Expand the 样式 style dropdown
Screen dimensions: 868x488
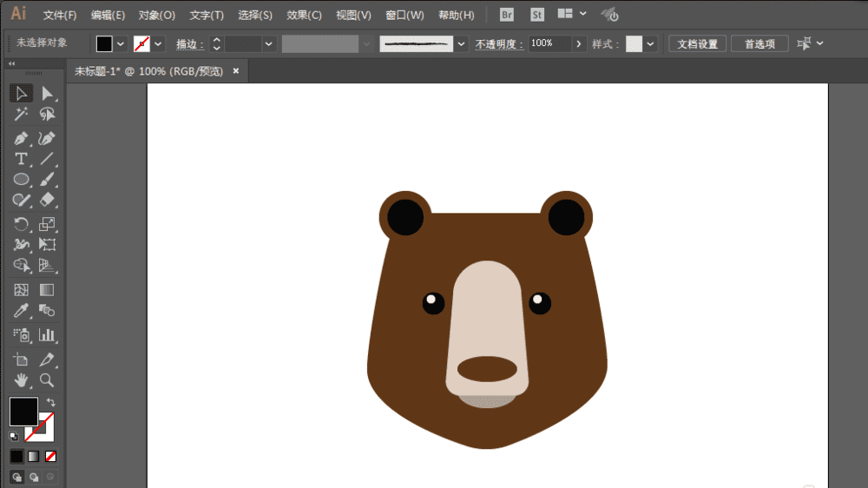click(x=650, y=43)
